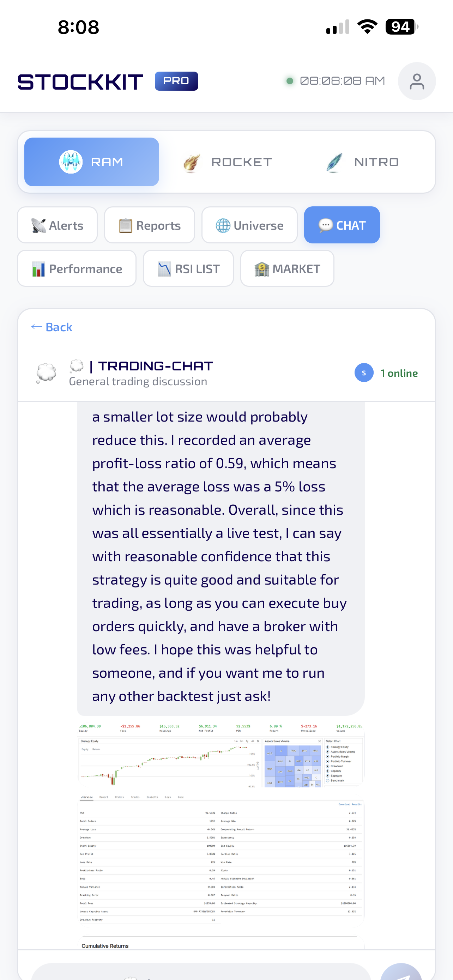Open the user profile icon top right

click(417, 81)
